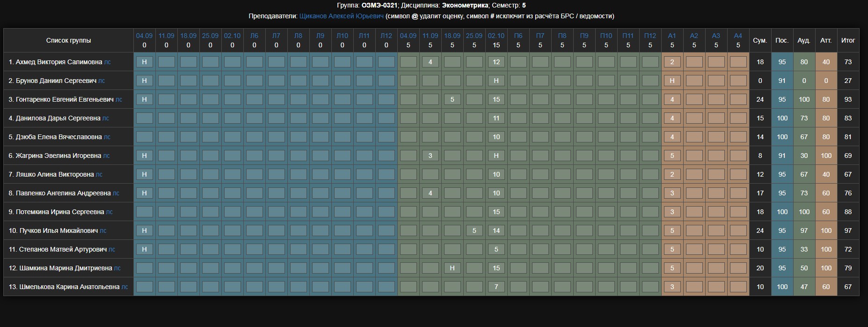868x327 pixels.
Task: Click Данилова's empty А2 attestation cell
Action: click(694, 118)
